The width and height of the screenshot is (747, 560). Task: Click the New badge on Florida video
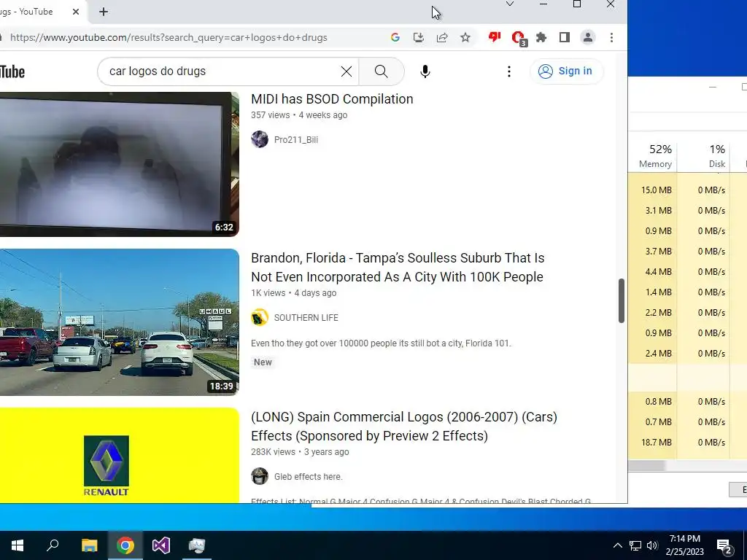coord(263,362)
